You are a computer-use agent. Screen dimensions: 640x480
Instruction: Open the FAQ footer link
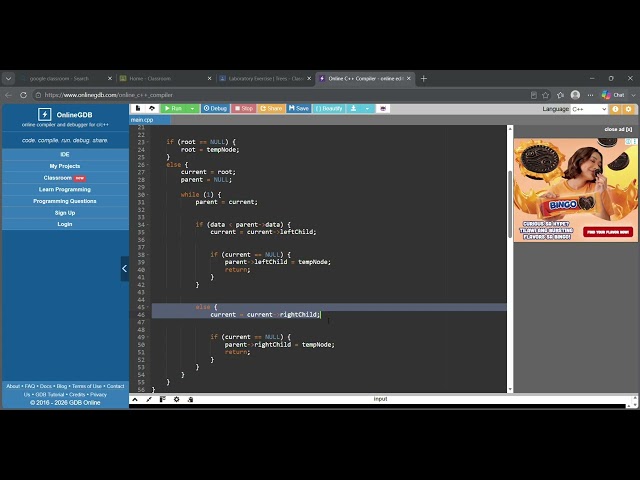point(30,386)
